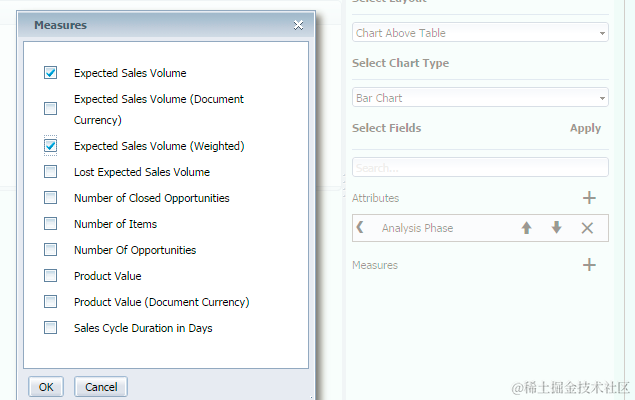Collapse arrow beside Analysis Phase

coord(361,228)
